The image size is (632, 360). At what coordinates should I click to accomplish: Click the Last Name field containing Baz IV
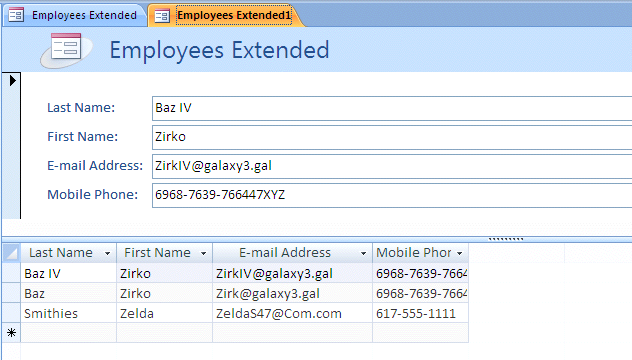[x=392, y=108]
